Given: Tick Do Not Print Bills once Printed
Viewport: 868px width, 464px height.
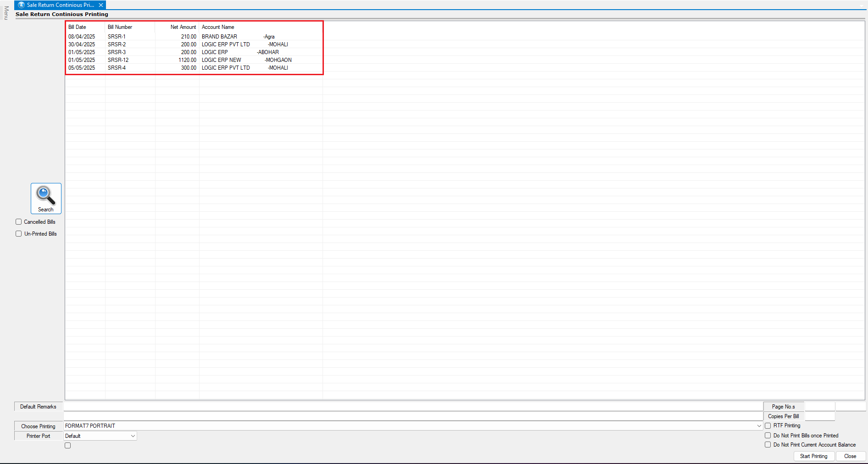Looking at the screenshot, I should tap(768, 436).
